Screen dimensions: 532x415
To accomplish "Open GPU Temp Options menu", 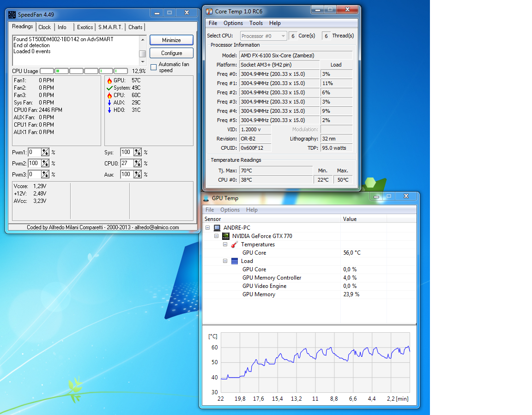I will (230, 210).
